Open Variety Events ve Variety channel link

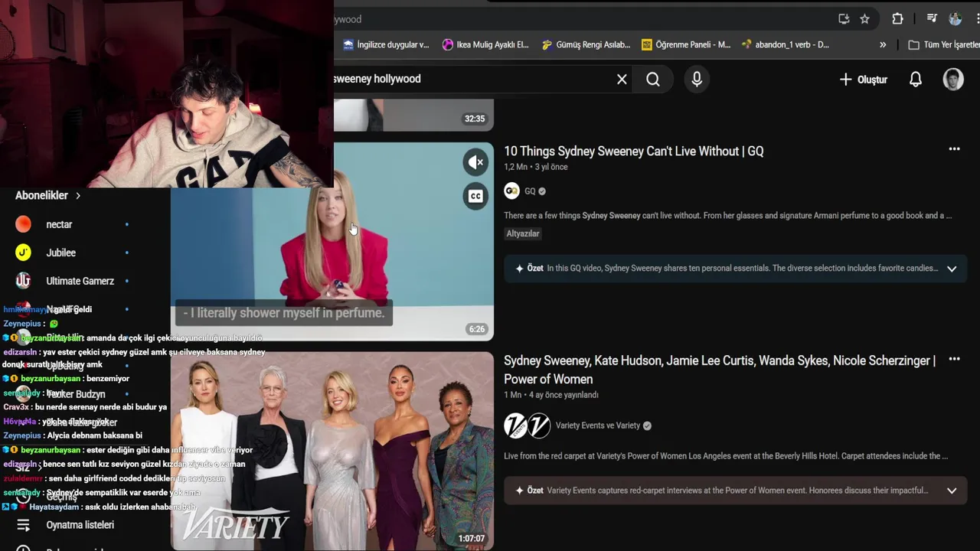598,425
